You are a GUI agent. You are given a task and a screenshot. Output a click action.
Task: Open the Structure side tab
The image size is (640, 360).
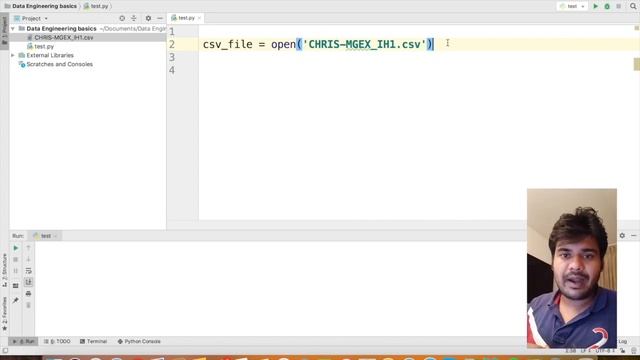pyautogui.click(x=4, y=269)
